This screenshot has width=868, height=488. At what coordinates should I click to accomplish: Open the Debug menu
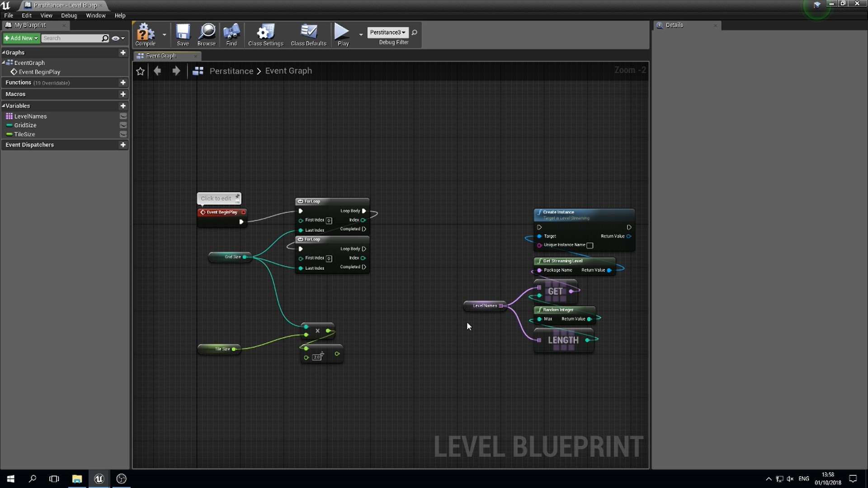[x=69, y=15]
